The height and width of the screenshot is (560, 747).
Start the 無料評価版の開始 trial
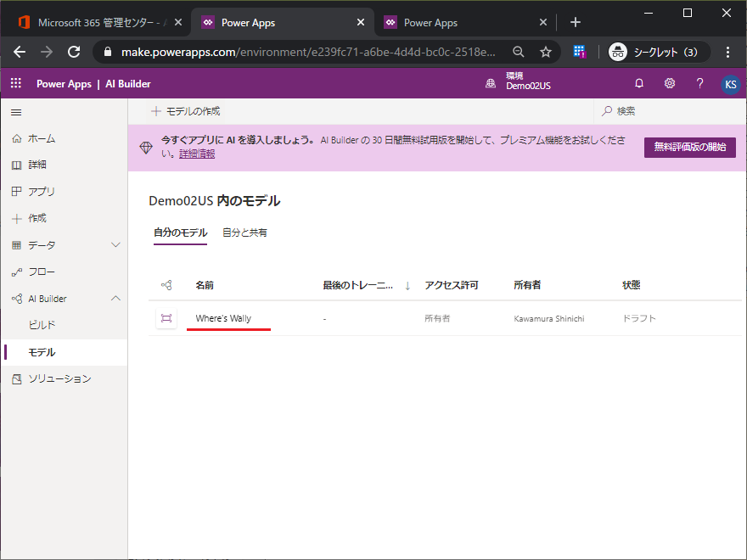tap(690, 147)
